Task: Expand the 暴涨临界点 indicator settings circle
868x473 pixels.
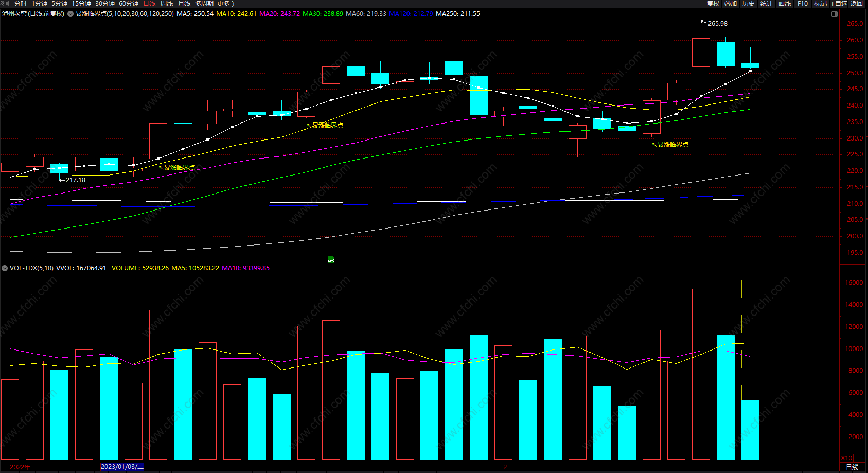Action: click(x=70, y=14)
